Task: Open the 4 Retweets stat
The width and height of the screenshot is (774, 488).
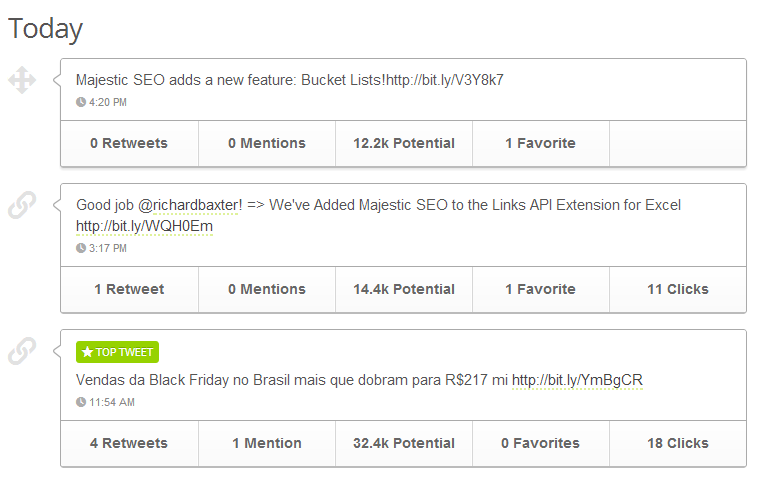Action: (x=129, y=443)
